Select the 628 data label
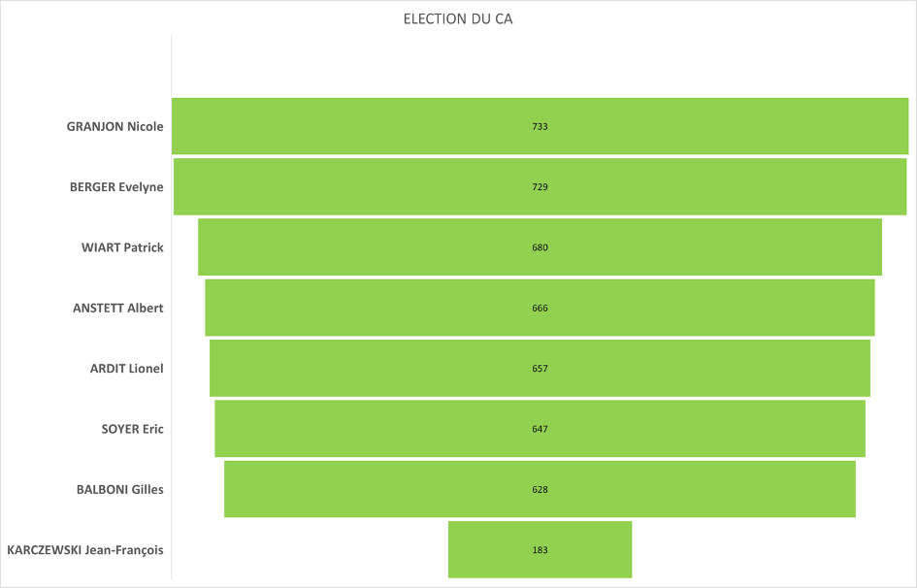 coord(540,490)
